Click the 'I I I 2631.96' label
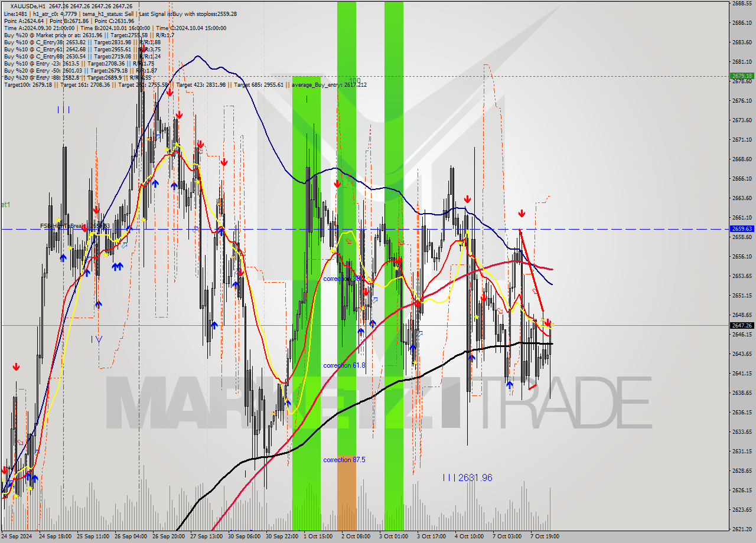The image size is (756, 543). tap(467, 477)
